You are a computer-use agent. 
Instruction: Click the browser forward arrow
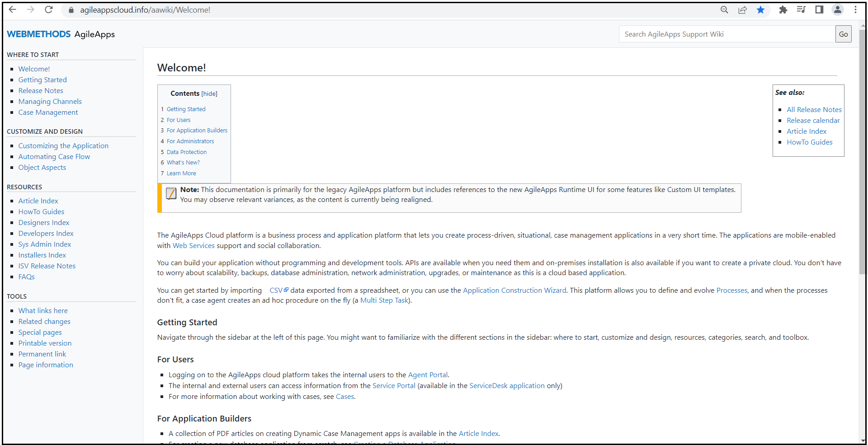(30, 9)
